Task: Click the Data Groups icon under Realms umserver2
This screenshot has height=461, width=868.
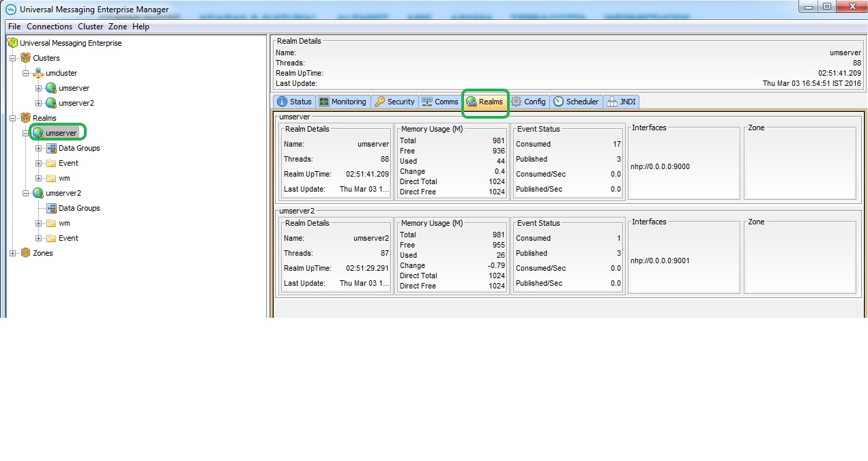Action: [51, 208]
